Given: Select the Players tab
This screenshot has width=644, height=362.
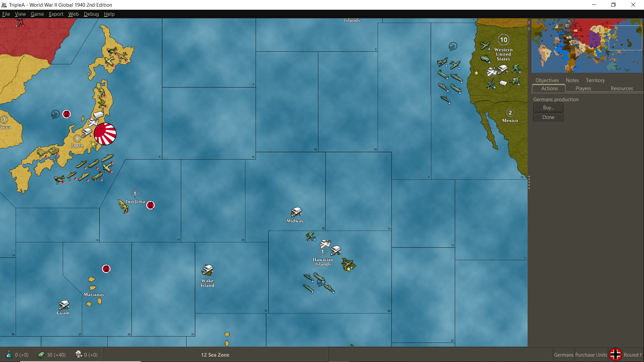Looking at the screenshot, I should (583, 88).
